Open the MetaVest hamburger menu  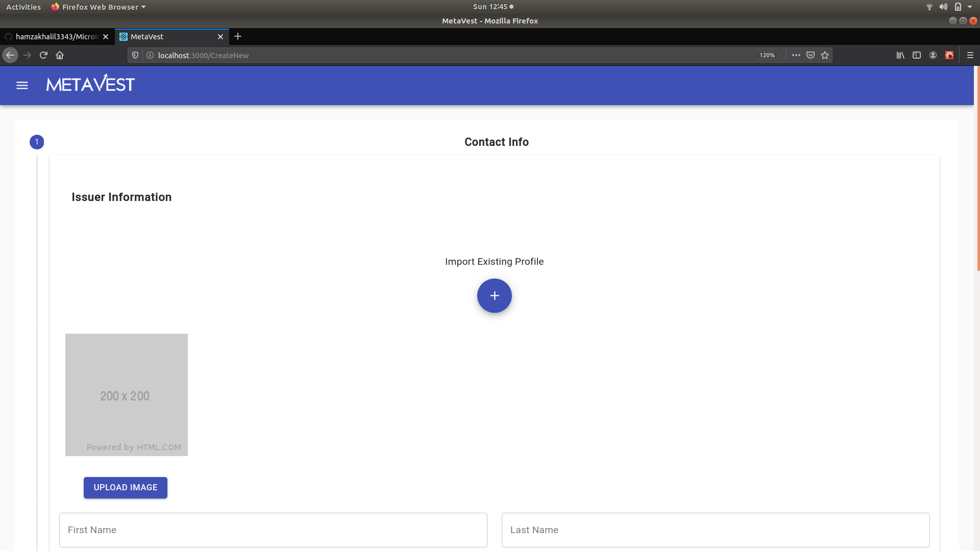[x=22, y=85]
